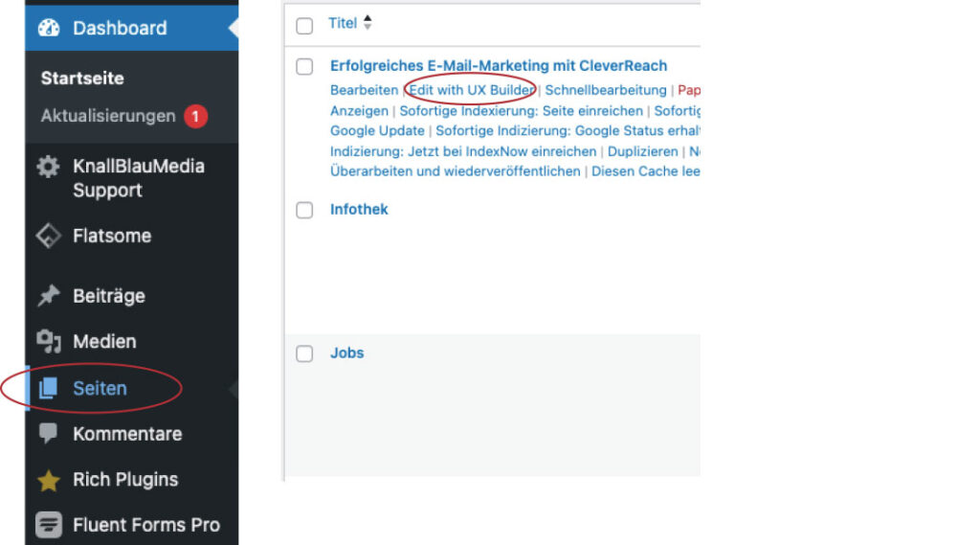
Task: Click the Kommentare speech bubble icon
Action: (48, 434)
